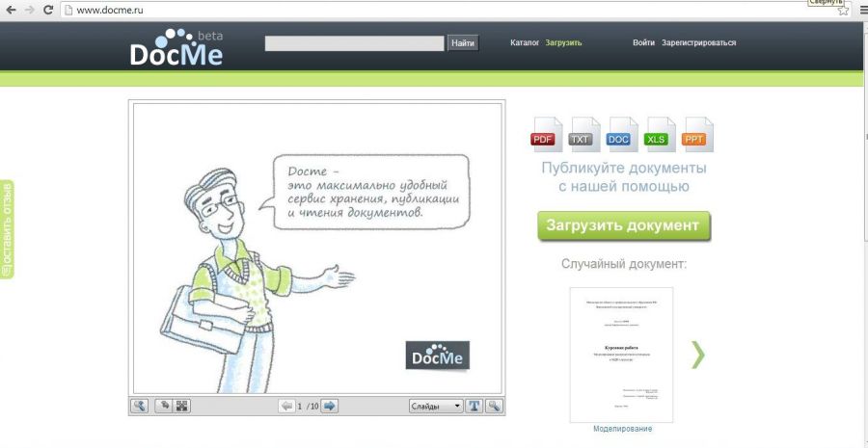Click the DOC file format icon
The image size is (868, 448).
coord(621,137)
